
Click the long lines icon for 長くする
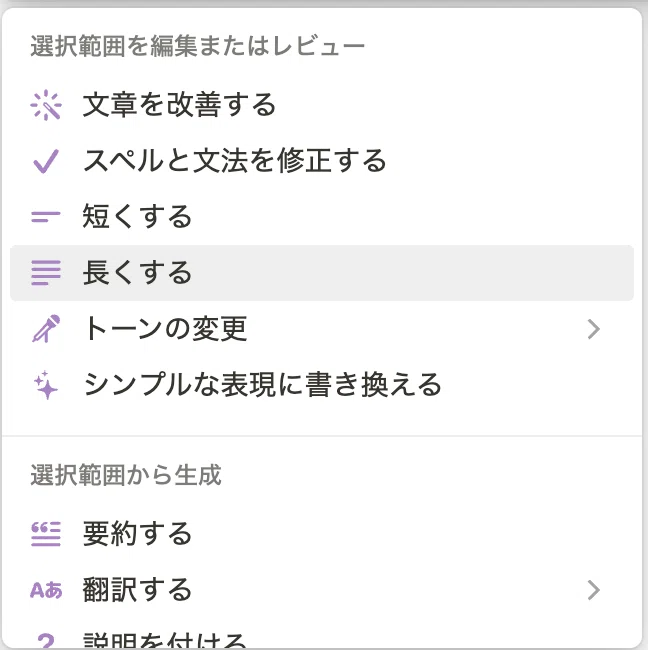click(46, 273)
